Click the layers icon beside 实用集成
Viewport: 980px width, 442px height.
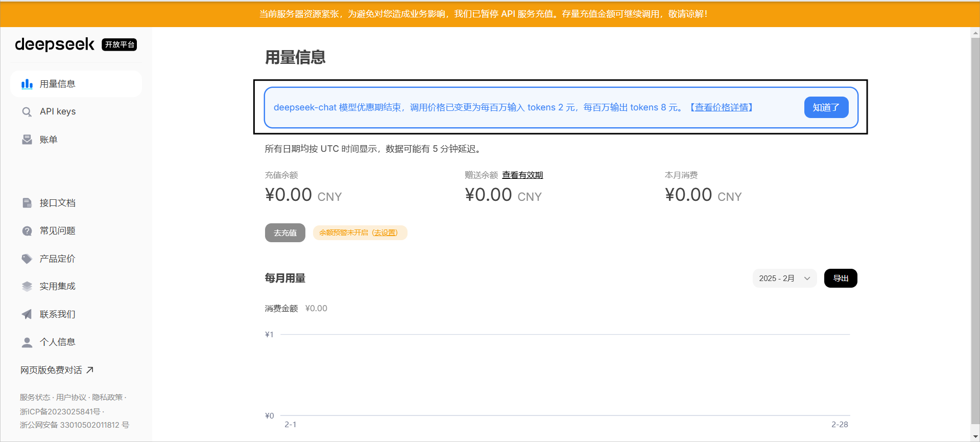tap(27, 286)
